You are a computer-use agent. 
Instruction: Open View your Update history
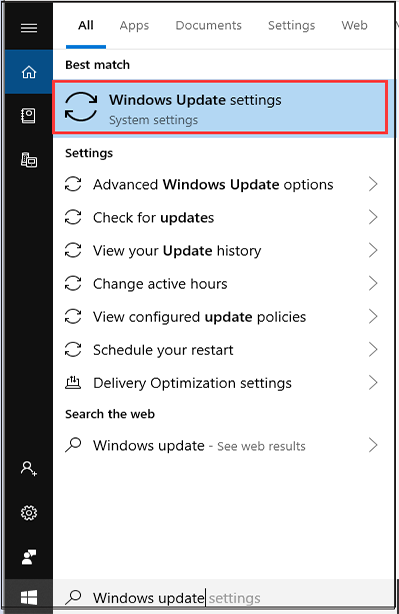pyautogui.click(x=223, y=250)
